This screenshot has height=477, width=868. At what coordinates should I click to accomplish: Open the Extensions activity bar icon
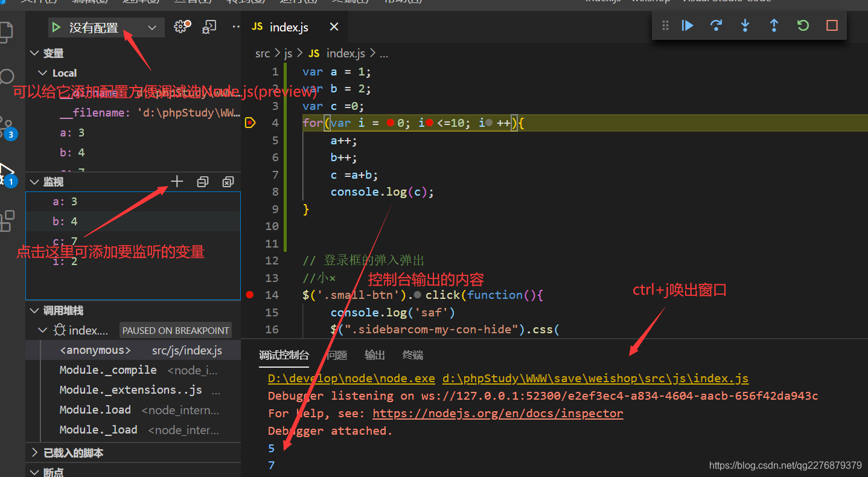point(7,221)
